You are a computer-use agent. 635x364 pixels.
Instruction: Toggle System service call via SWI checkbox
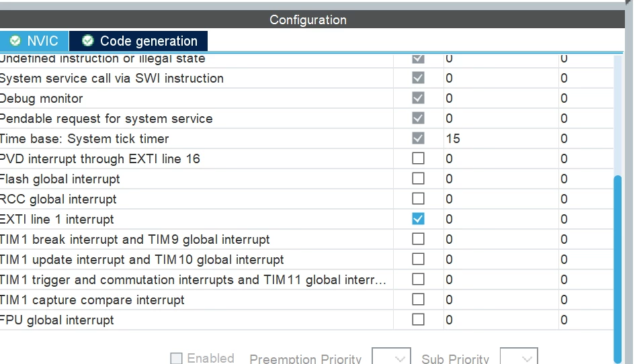pyautogui.click(x=418, y=78)
